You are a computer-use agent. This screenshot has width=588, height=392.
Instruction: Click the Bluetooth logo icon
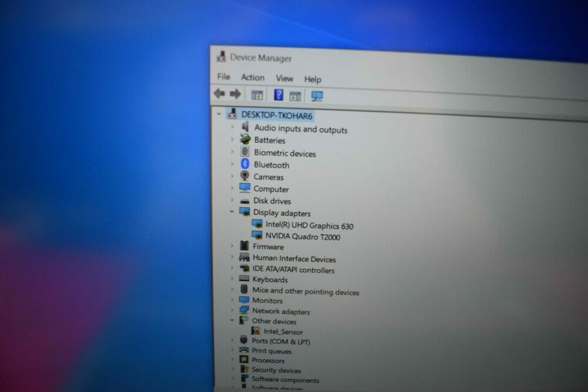coord(245,164)
